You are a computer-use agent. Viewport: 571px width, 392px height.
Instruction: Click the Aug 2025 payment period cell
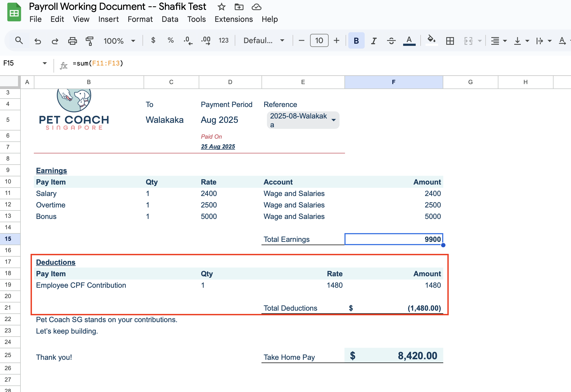[219, 120]
